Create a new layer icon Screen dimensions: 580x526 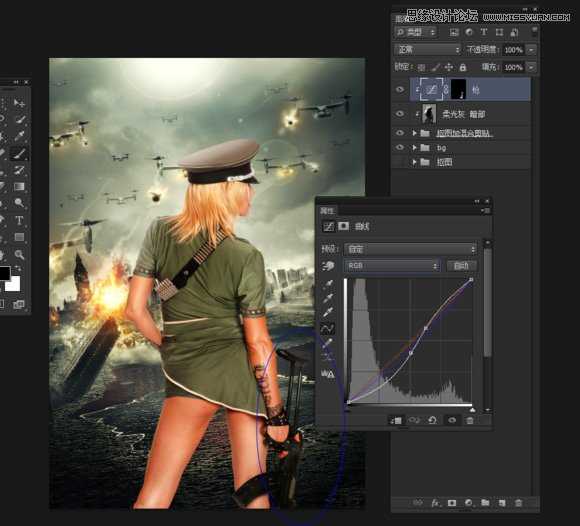[x=502, y=503]
